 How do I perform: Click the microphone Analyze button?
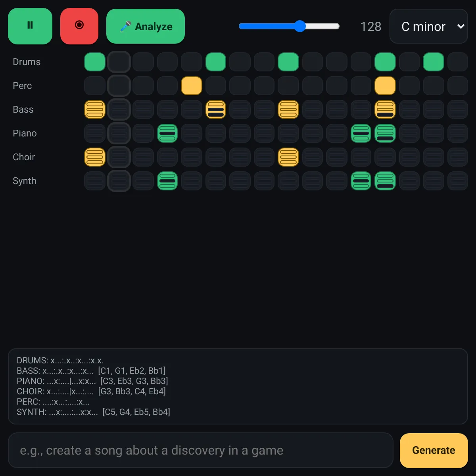[x=146, y=26]
